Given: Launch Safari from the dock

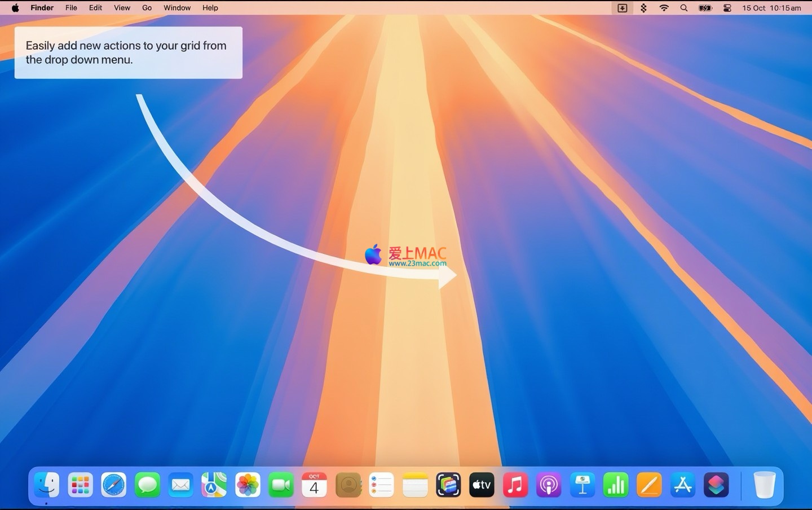Looking at the screenshot, I should 114,485.
